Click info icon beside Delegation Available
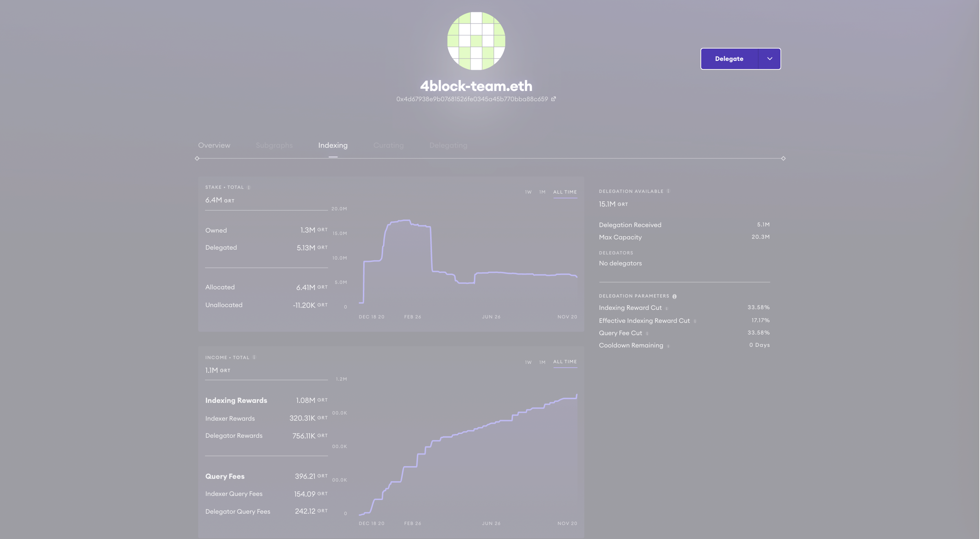Image resolution: width=980 pixels, height=539 pixels. tap(668, 191)
